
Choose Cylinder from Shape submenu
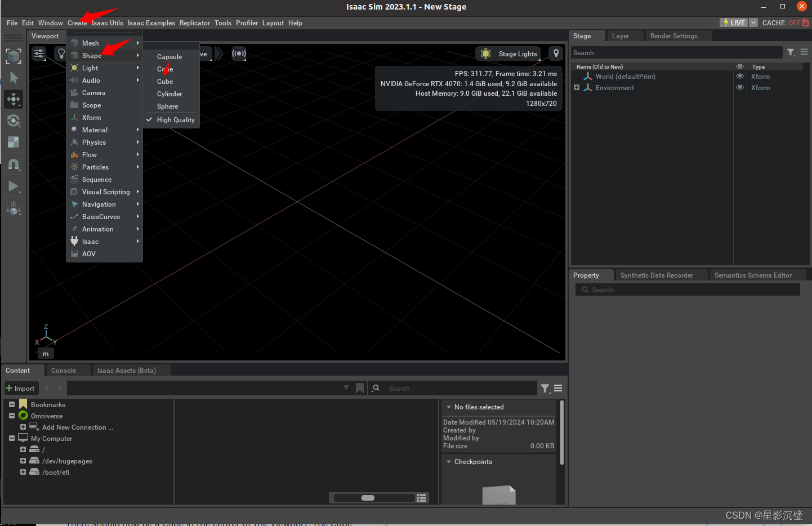point(169,94)
